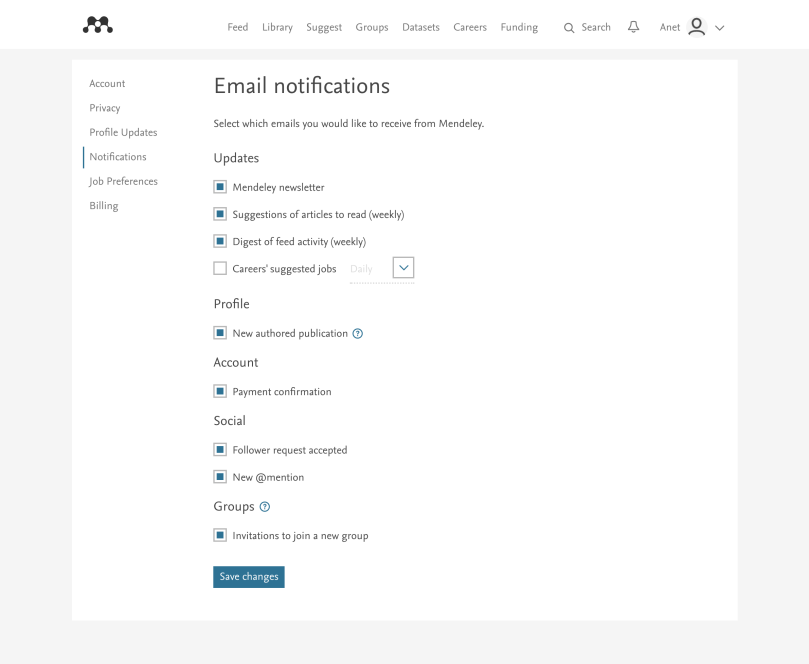Open the Billing settings link
The image size is (809, 664).
(104, 206)
